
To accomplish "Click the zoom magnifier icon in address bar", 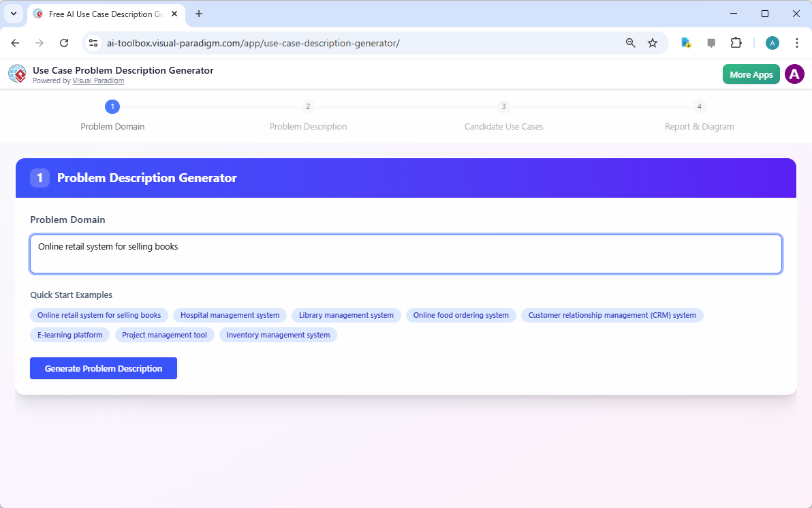I will point(630,42).
